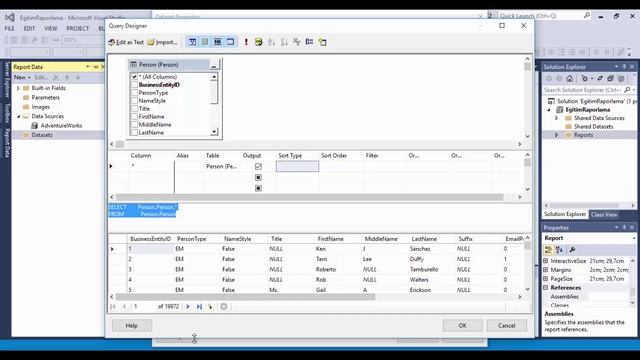Click the Import query button
The width and height of the screenshot is (640, 360).
click(x=162, y=42)
